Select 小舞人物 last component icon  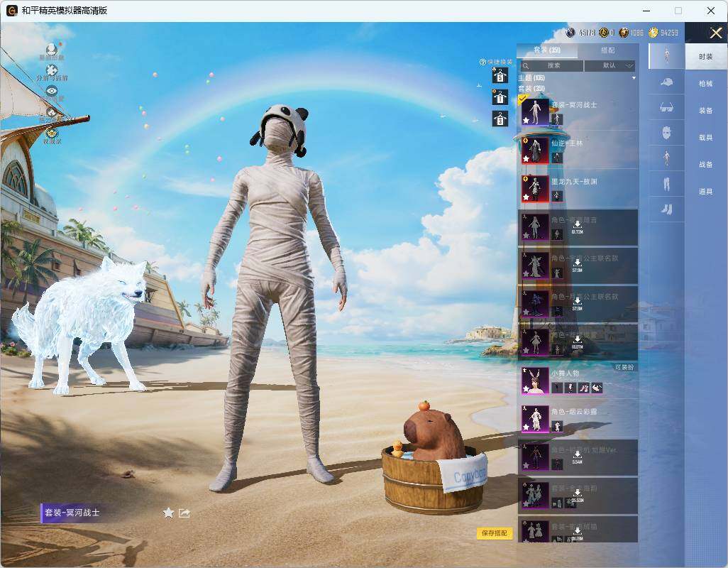pos(597,388)
